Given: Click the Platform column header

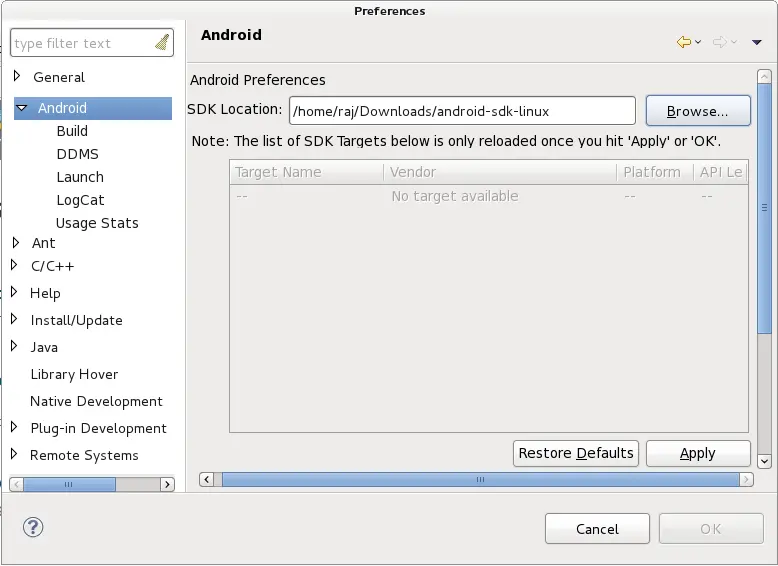Looking at the screenshot, I should coord(655,172).
